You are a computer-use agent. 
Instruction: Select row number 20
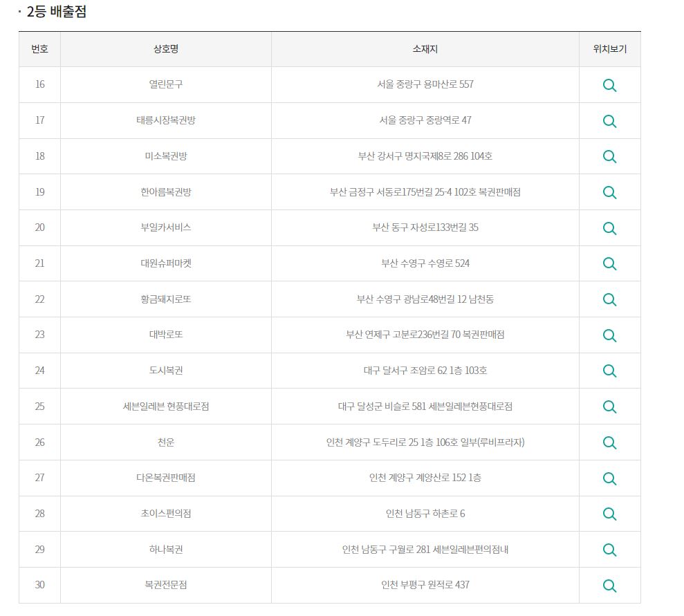pyautogui.click(x=39, y=227)
